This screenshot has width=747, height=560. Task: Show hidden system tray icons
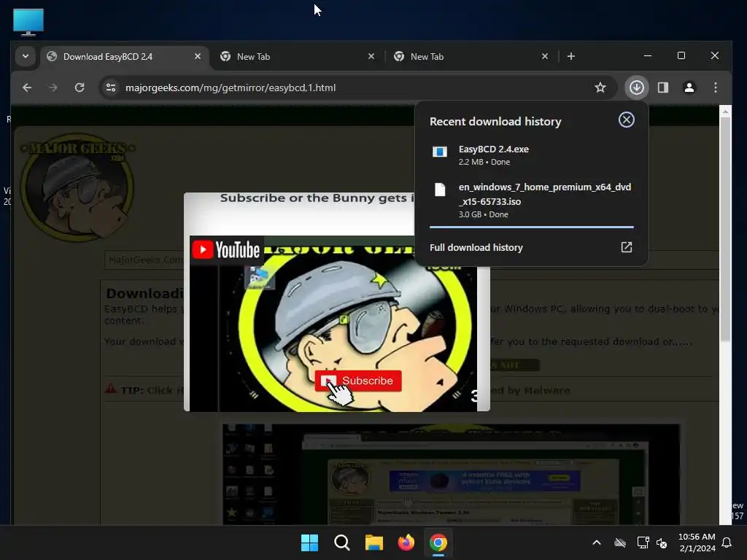click(597, 542)
